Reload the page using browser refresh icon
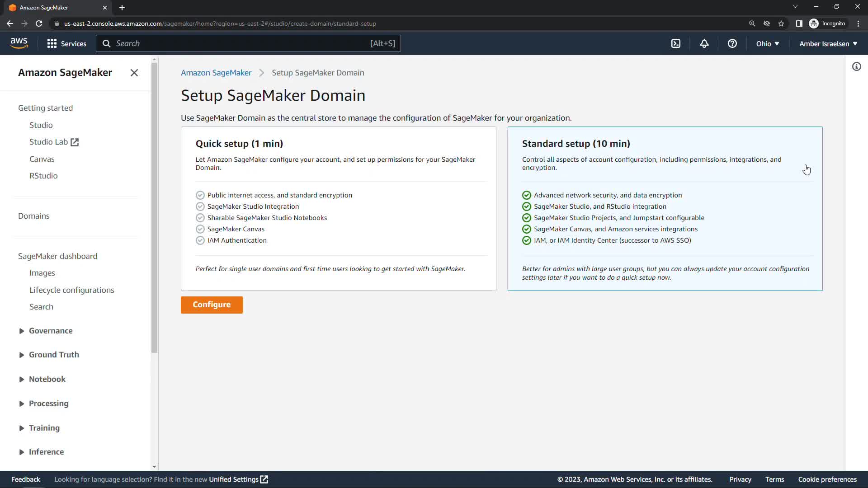Screen dimensions: 868x488 pos(39,23)
